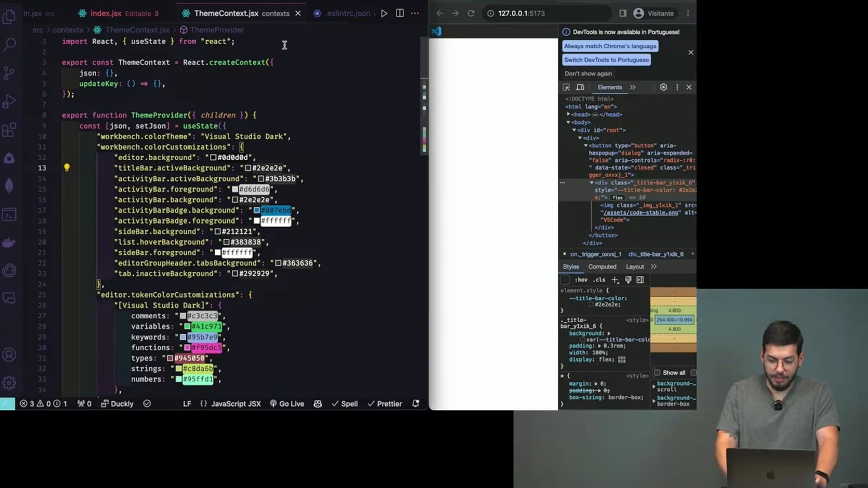Expand the head element node
The height and width of the screenshot is (488, 868).
click(x=568, y=114)
